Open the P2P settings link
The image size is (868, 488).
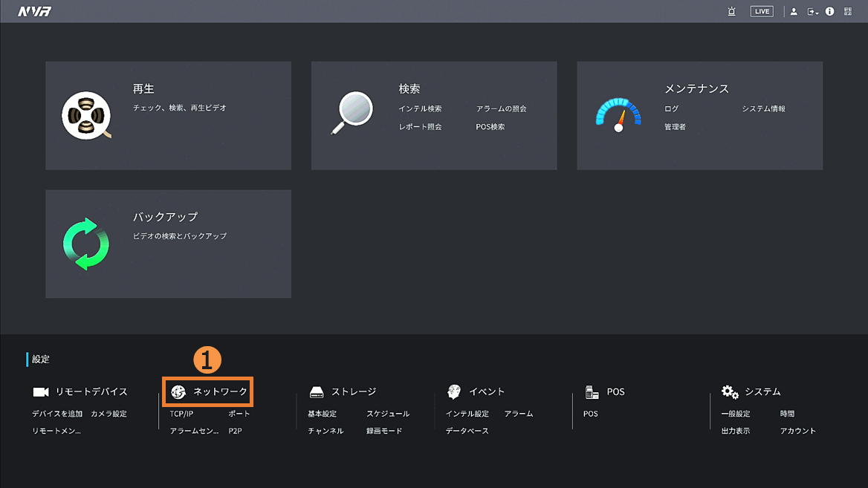(x=235, y=431)
